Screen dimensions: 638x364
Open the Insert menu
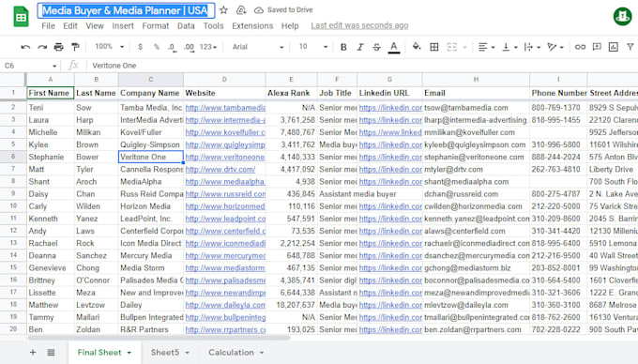[123, 25]
